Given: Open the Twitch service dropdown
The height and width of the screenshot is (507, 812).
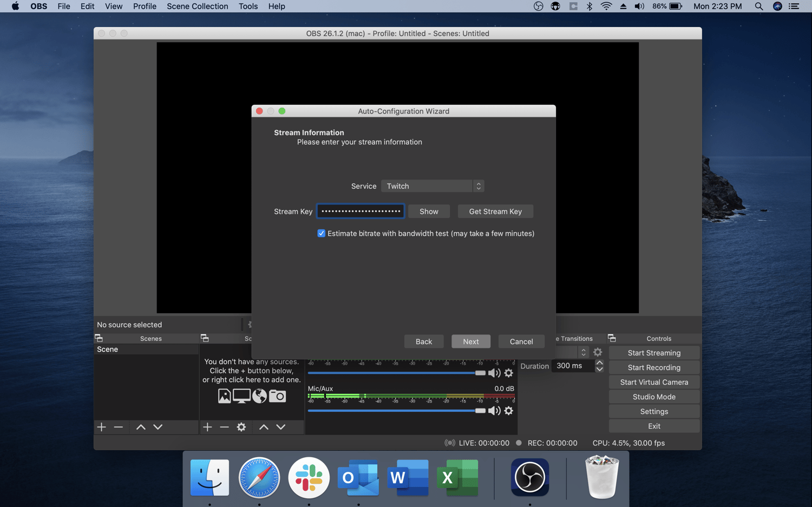Looking at the screenshot, I should tap(432, 186).
